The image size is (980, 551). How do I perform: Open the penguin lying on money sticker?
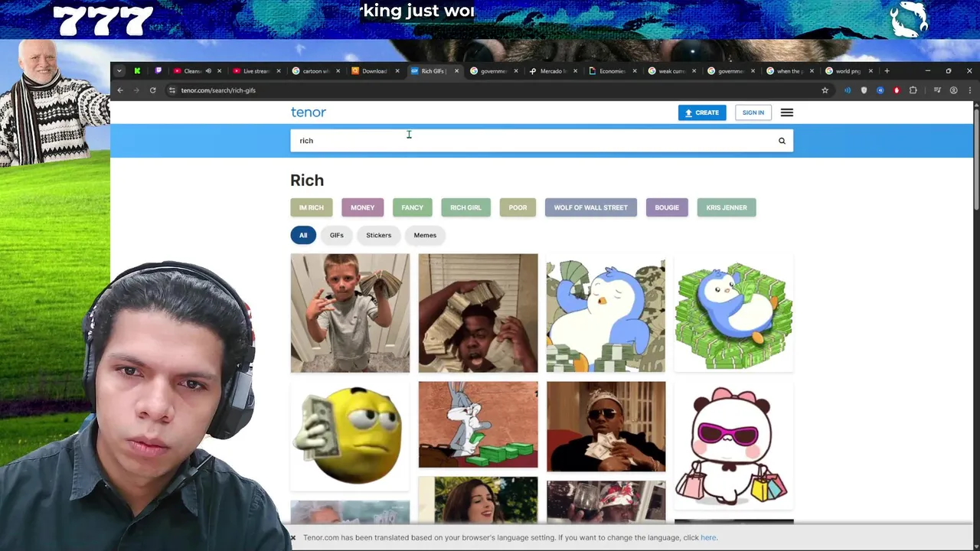[x=733, y=313]
